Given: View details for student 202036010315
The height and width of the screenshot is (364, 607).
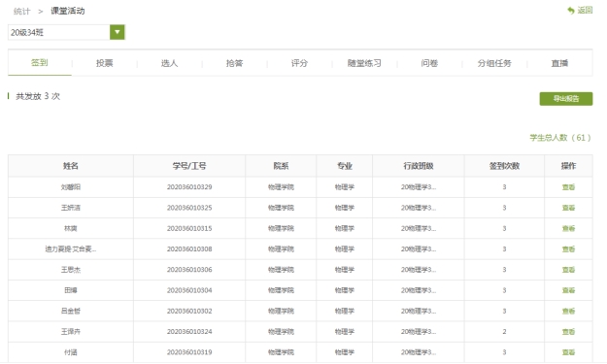Looking at the screenshot, I should click(568, 229).
